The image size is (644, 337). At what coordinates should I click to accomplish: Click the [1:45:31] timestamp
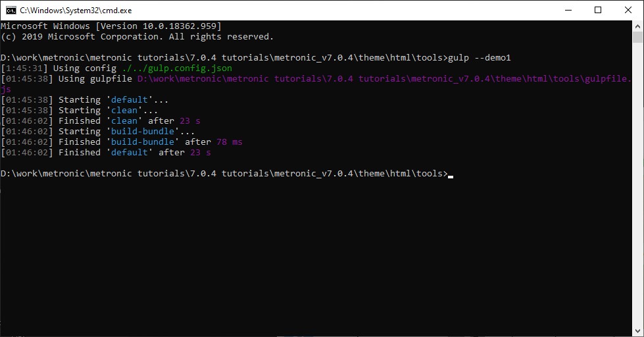click(x=24, y=68)
